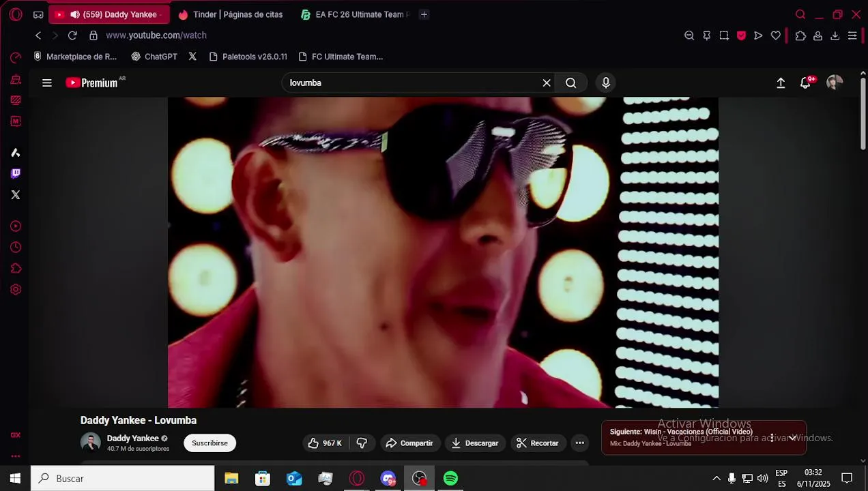Open the easy setup sliders icon

pyautogui.click(x=852, y=35)
